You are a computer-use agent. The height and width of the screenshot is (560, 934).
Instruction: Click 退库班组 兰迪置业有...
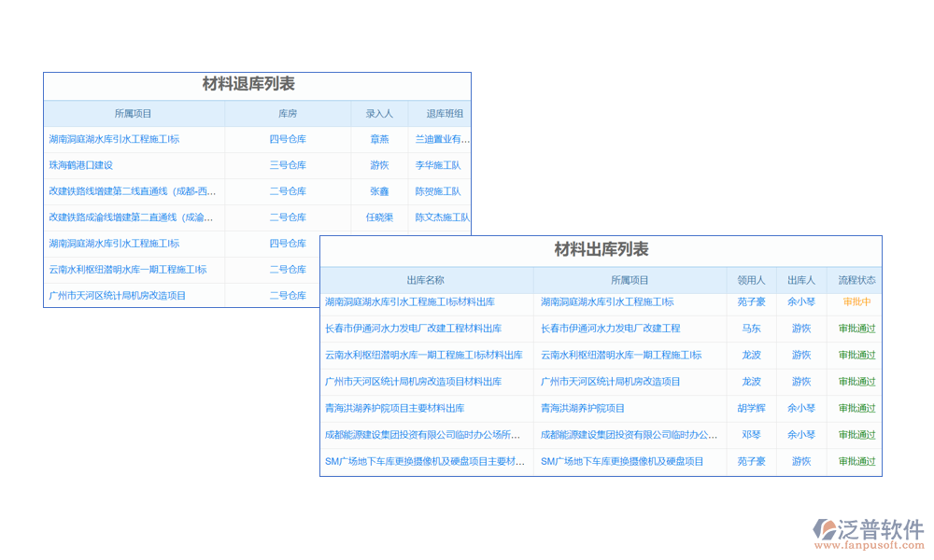pyautogui.click(x=442, y=139)
